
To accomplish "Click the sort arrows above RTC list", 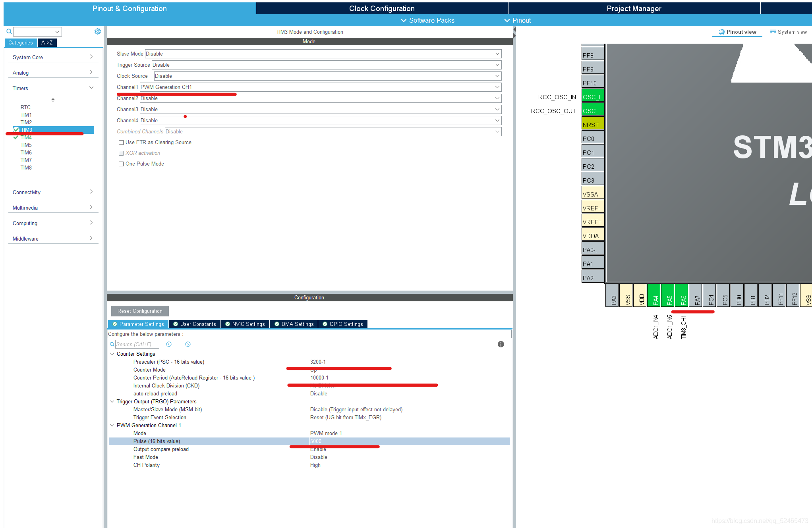I will [x=53, y=100].
